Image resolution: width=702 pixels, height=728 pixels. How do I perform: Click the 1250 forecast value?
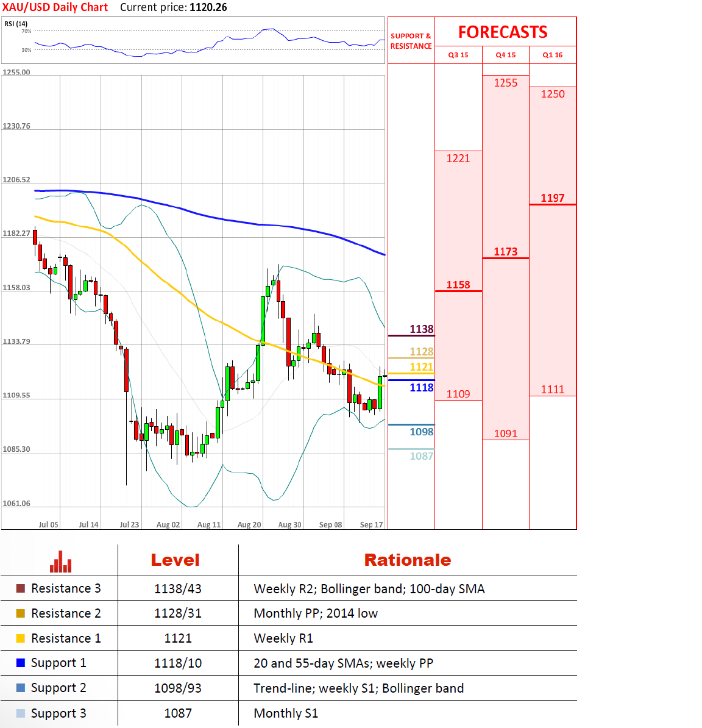click(553, 94)
